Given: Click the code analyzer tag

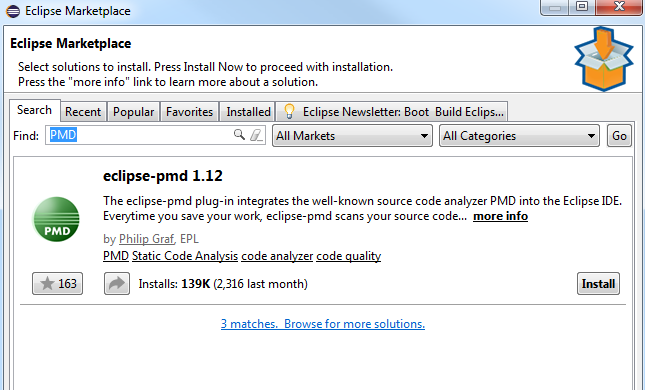Looking at the screenshot, I should tap(277, 256).
